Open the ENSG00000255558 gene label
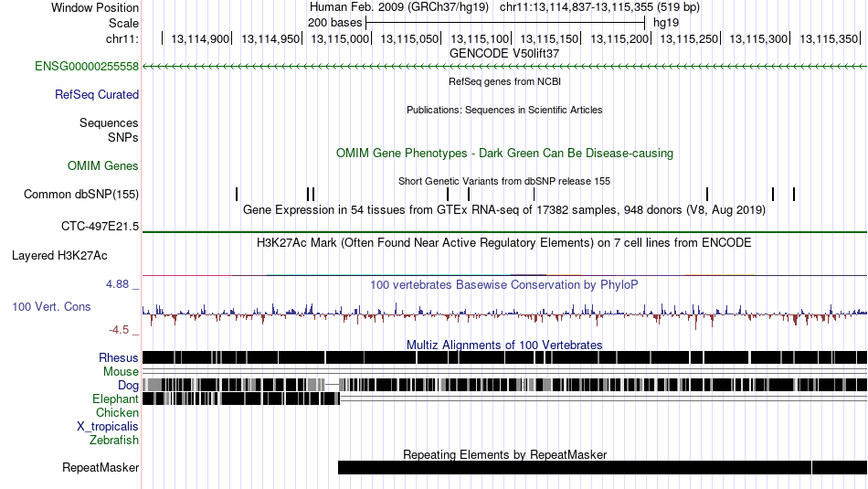Image resolution: width=868 pixels, height=489 pixels. pyautogui.click(x=87, y=67)
